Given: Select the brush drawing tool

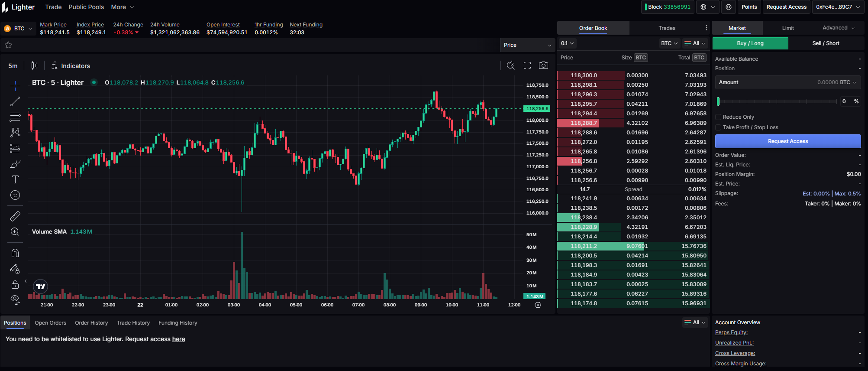Looking at the screenshot, I should click(15, 164).
